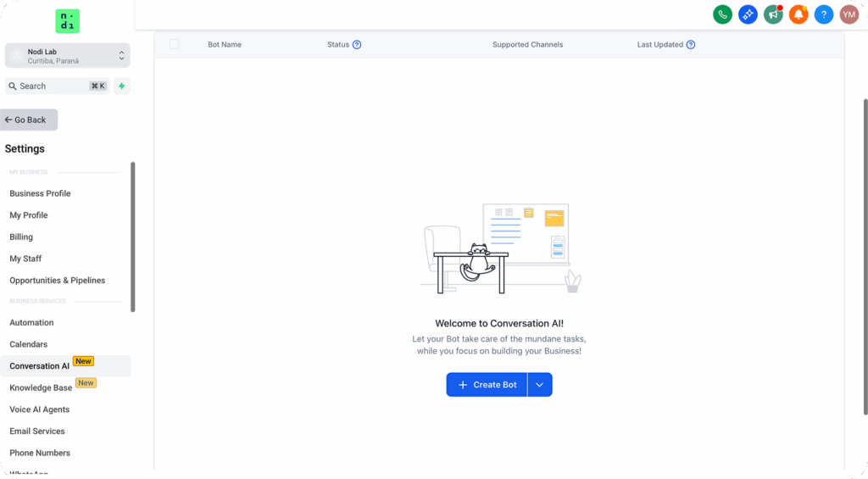
Task: Click the Create Bot button
Action: 487,385
